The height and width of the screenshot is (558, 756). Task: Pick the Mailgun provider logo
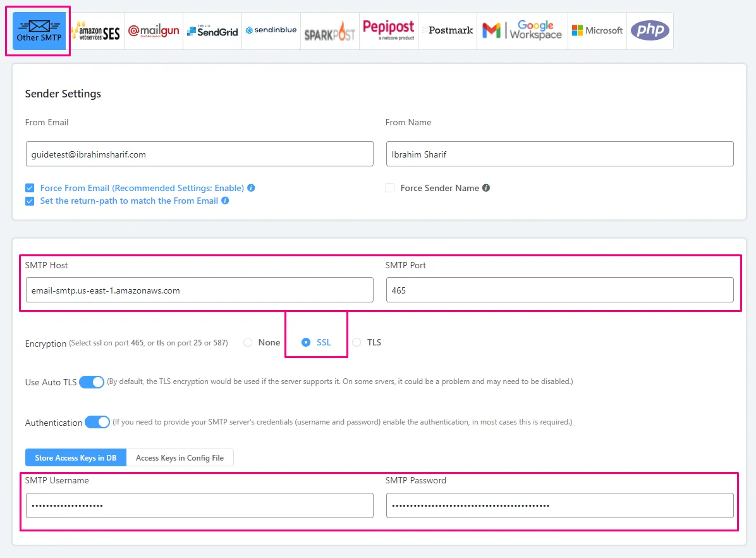point(154,31)
